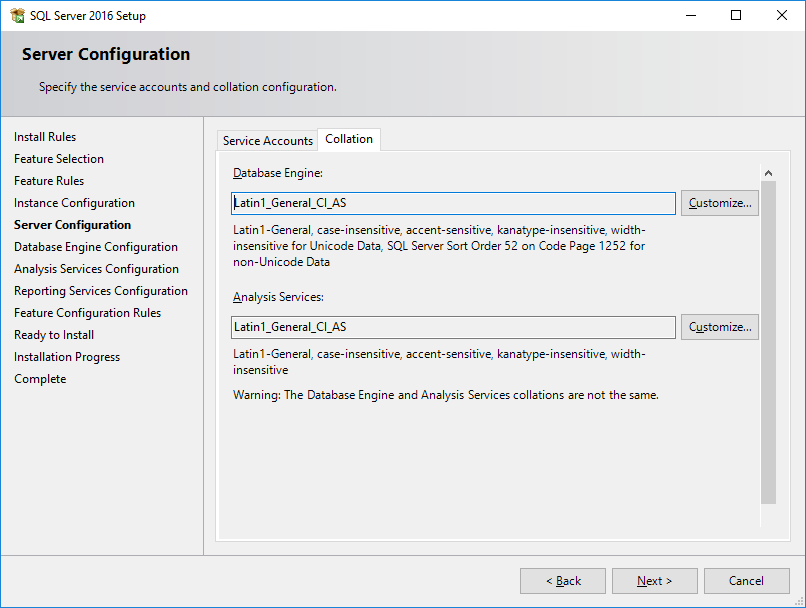The image size is (806, 608).
Task: Customize the Analysis Services collation
Action: (720, 327)
